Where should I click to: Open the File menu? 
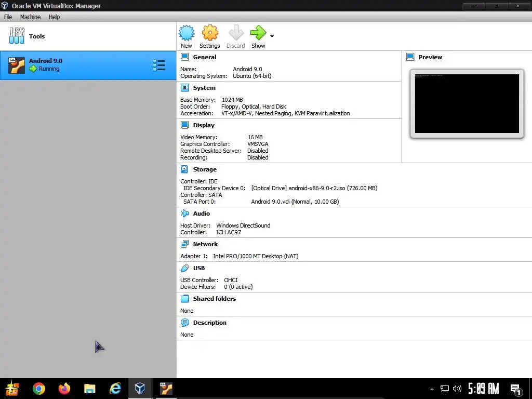click(x=8, y=17)
